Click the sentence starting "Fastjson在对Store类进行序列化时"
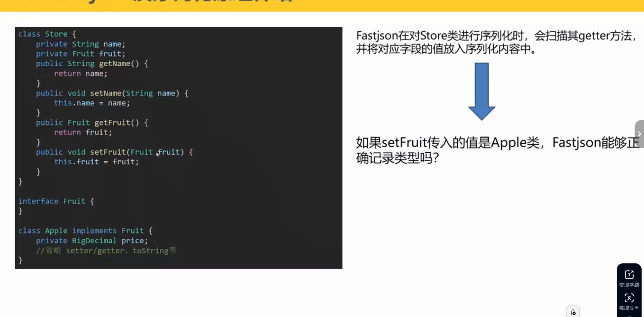 pos(496,36)
